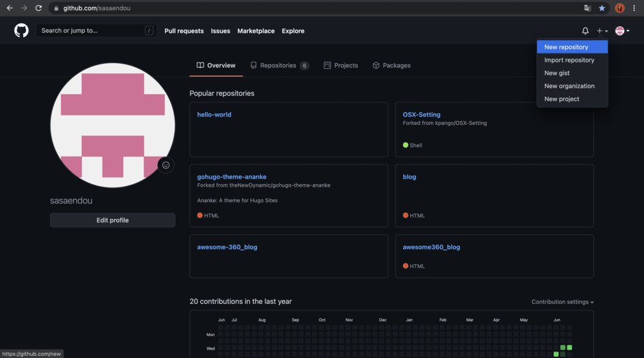The width and height of the screenshot is (644, 358).
Task: Open the notifications bell icon
Action: click(x=585, y=31)
